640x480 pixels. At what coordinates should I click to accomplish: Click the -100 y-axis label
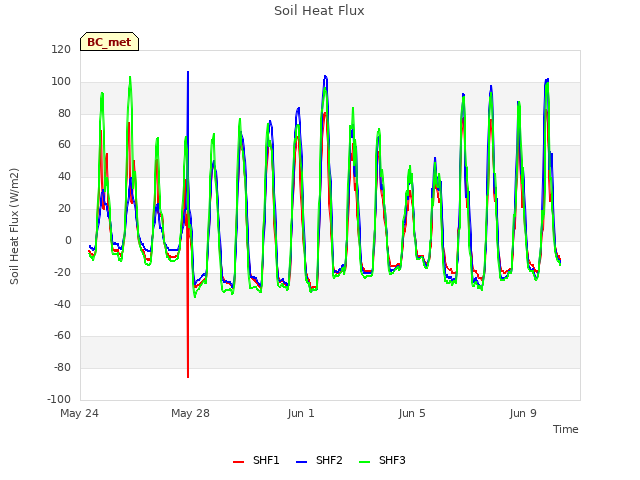click(x=59, y=399)
